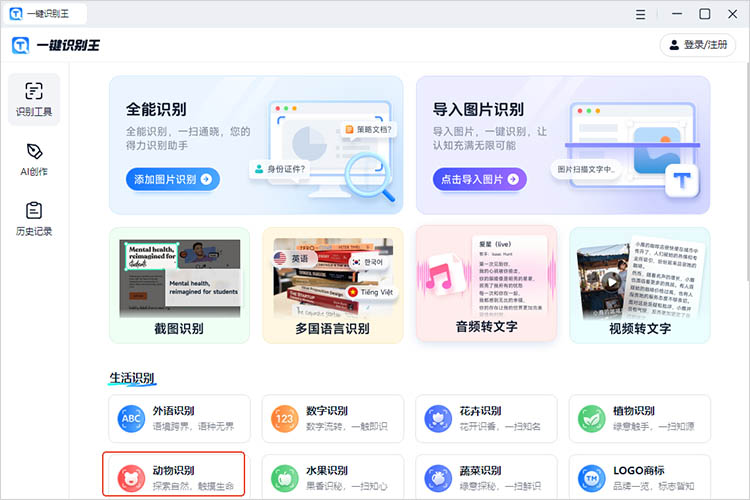Click the blue TM LOGO商标 icon
The width and height of the screenshot is (750, 500).
pyautogui.click(x=592, y=478)
